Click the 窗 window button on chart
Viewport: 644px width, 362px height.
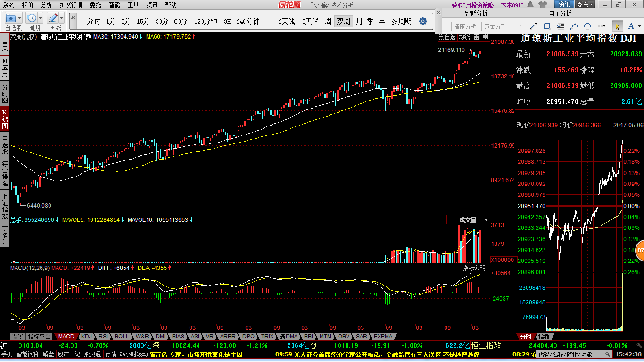click(x=476, y=36)
